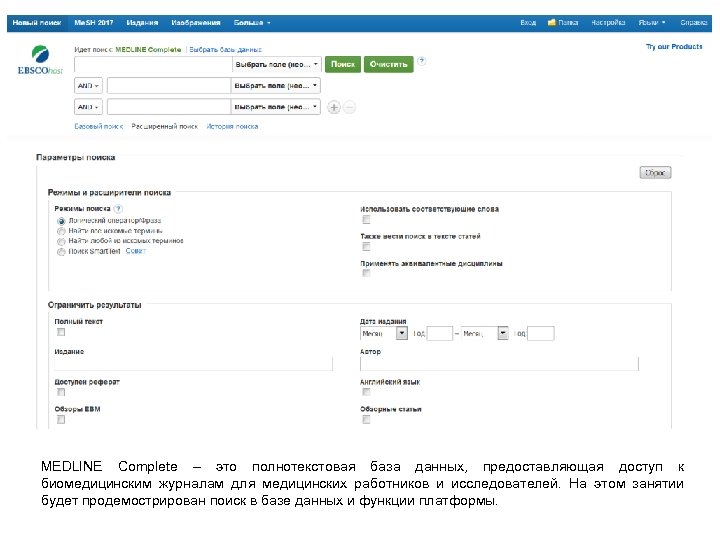Check the Обзорные статьи checkbox
Image resolution: width=720 pixels, height=540 pixels.
coord(366,420)
